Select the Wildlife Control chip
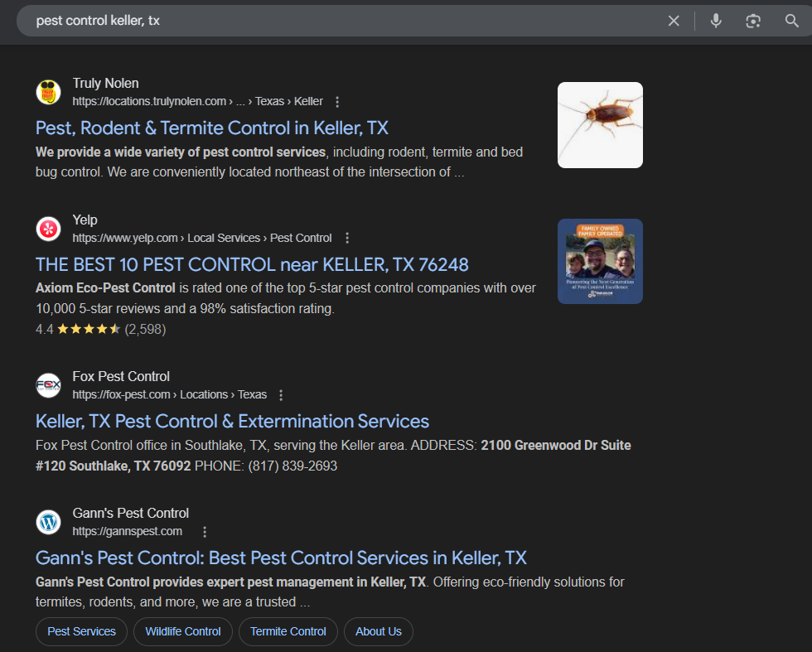This screenshot has height=652, width=812. pyautogui.click(x=183, y=631)
